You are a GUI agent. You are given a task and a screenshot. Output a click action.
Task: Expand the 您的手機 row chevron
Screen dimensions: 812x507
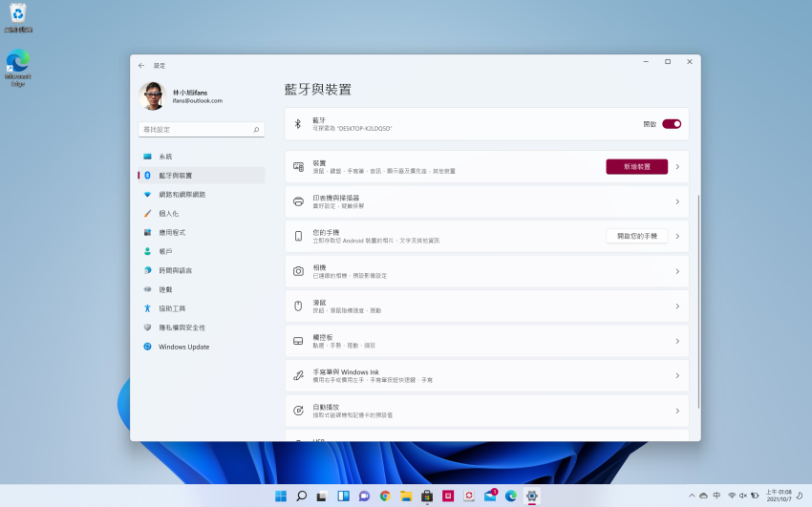pyautogui.click(x=677, y=237)
